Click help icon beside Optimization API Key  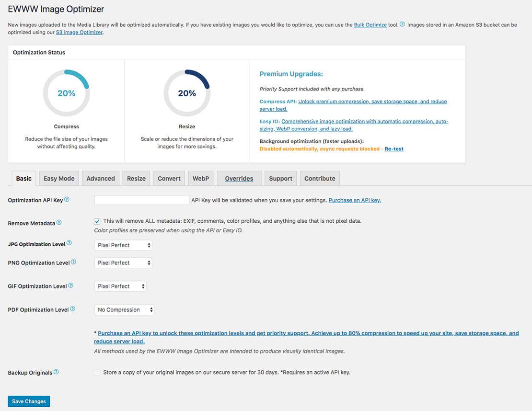click(x=67, y=199)
